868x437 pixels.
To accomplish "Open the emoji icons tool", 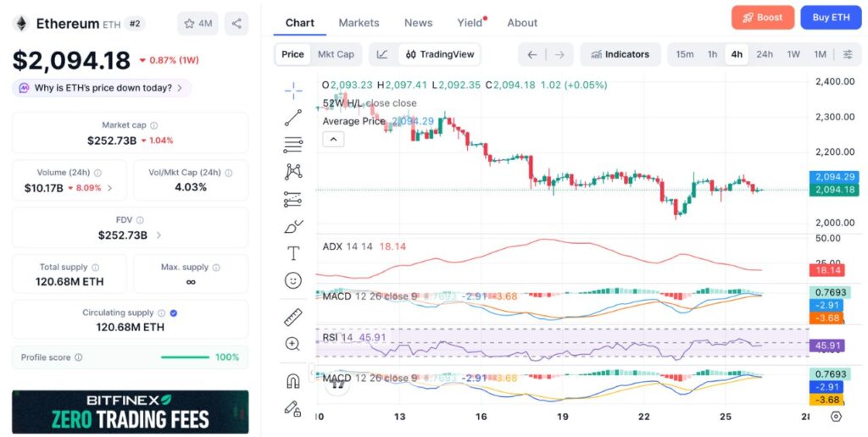I will click(x=293, y=280).
